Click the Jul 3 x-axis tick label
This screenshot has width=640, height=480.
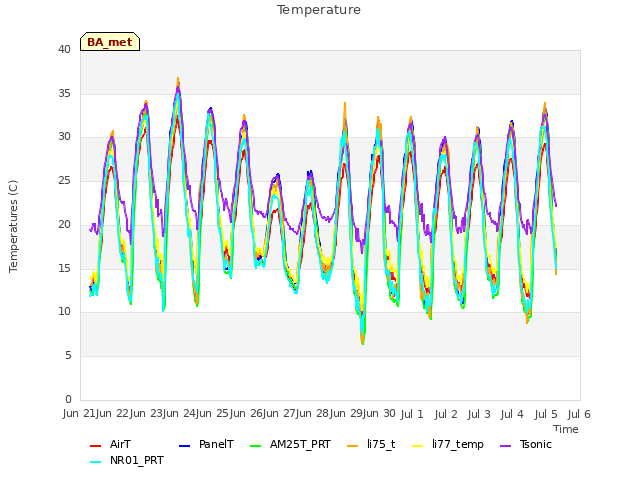click(479, 414)
